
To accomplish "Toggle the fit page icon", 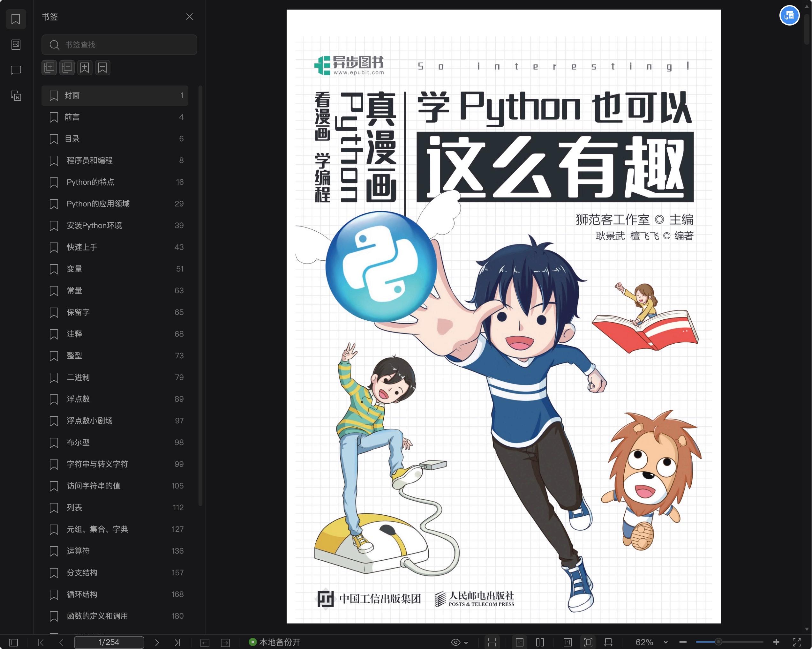I will (x=588, y=642).
